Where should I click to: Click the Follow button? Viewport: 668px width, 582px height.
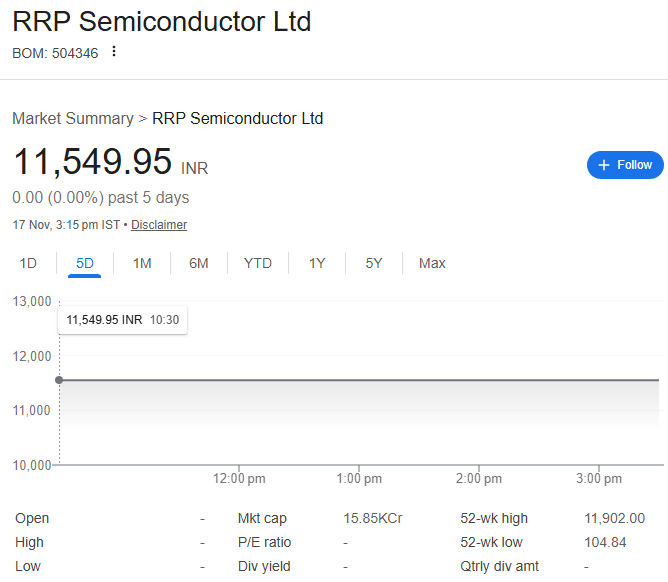625,165
